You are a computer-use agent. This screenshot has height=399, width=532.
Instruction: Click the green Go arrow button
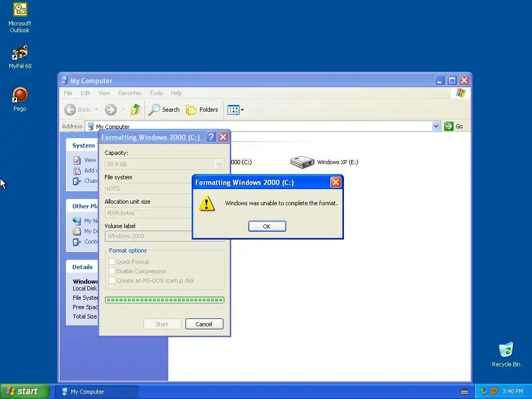[x=449, y=126]
